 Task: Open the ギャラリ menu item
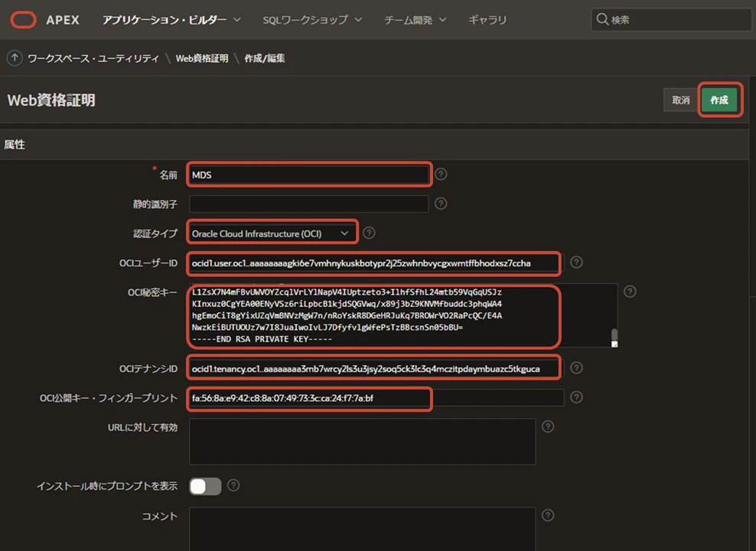(487, 20)
